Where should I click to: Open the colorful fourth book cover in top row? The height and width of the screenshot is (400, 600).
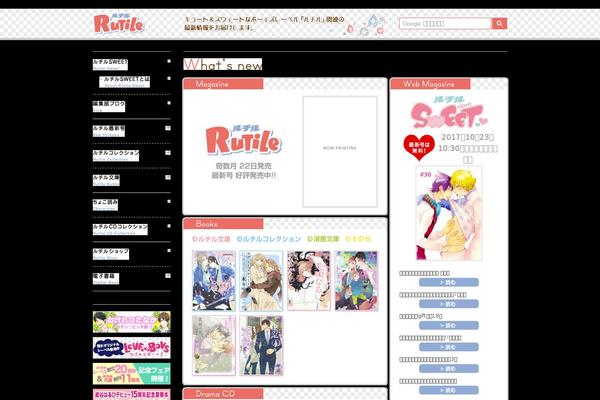point(356,281)
